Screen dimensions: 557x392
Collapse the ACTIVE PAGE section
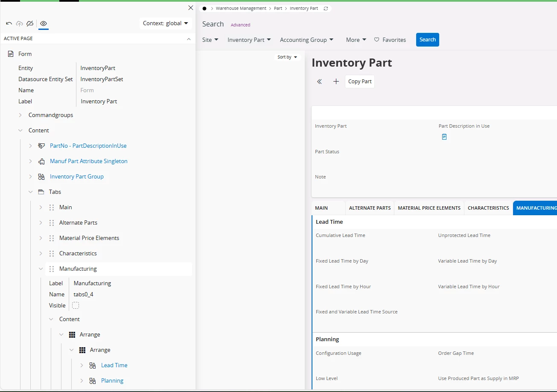pyautogui.click(x=189, y=39)
